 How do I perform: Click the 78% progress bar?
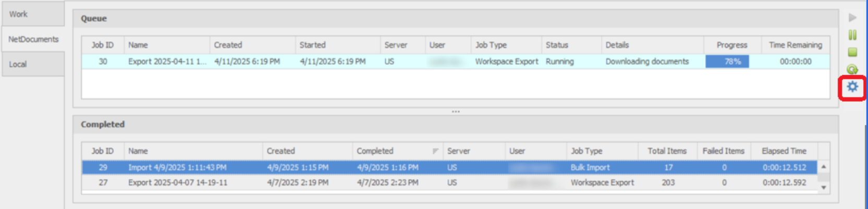727,62
